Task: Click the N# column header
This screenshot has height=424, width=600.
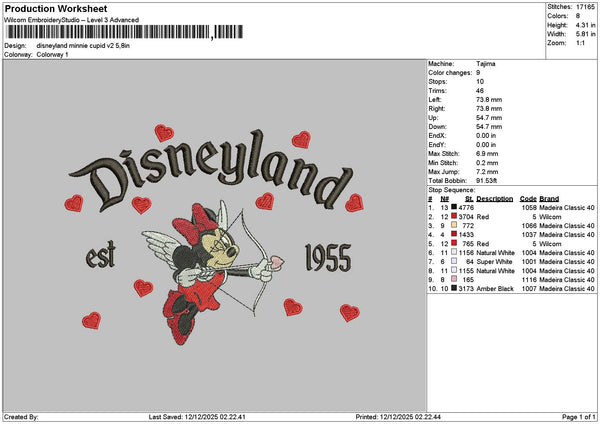Action: tap(444, 198)
